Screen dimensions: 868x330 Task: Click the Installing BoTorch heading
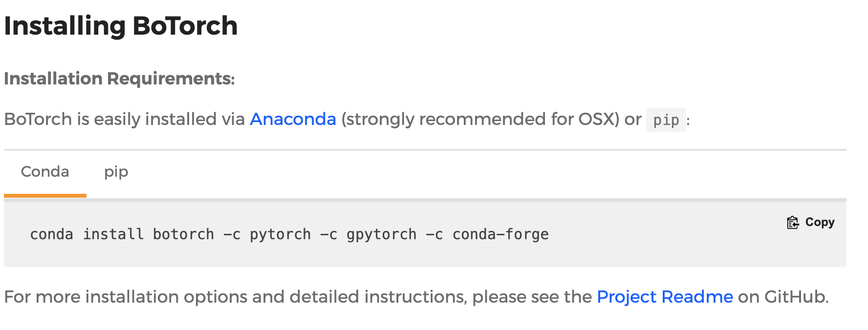coord(121,26)
